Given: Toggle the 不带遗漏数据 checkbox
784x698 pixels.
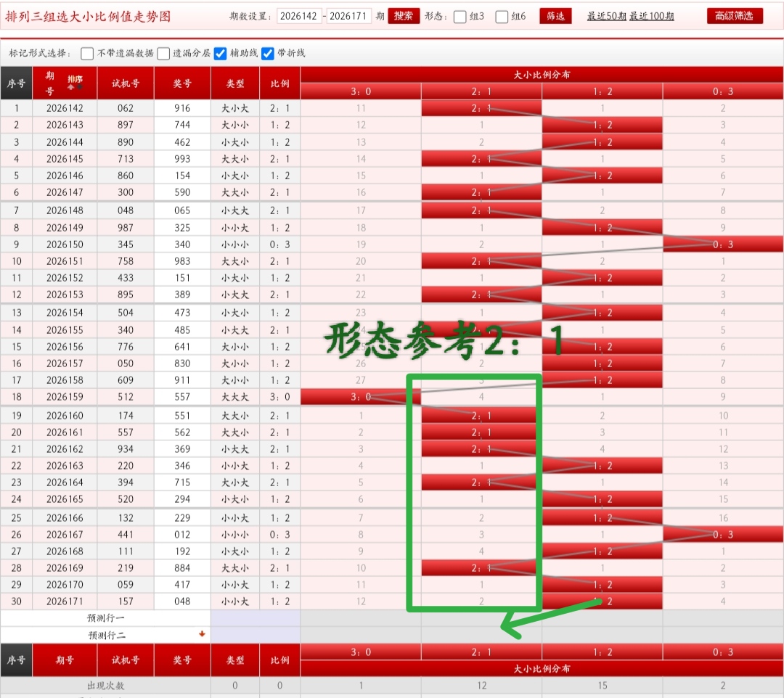Looking at the screenshot, I should click(x=87, y=54).
